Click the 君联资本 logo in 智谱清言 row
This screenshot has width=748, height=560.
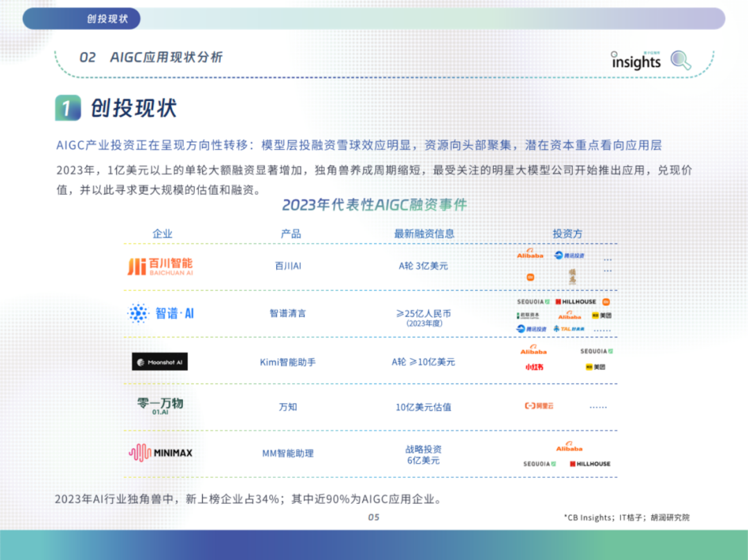tap(528, 316)
